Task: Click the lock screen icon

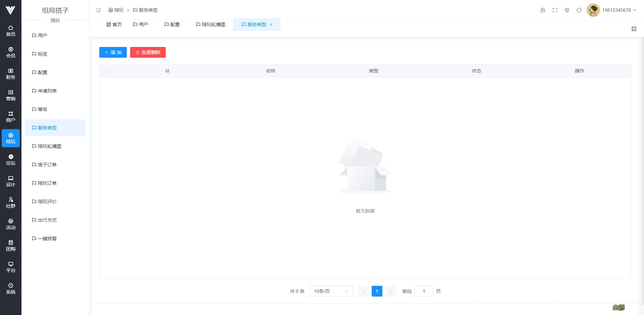Action: pyautogui.click(x=543, y=10)
